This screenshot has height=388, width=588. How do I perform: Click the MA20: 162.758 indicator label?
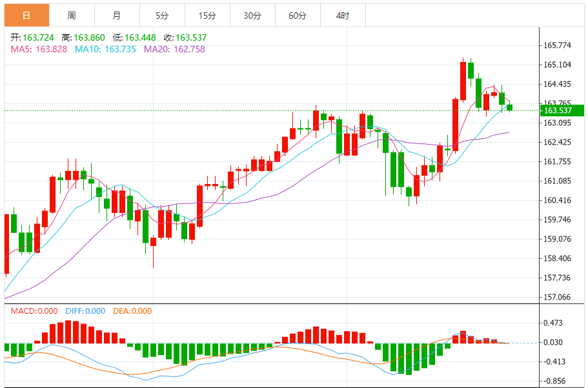(x=174, y=49)
